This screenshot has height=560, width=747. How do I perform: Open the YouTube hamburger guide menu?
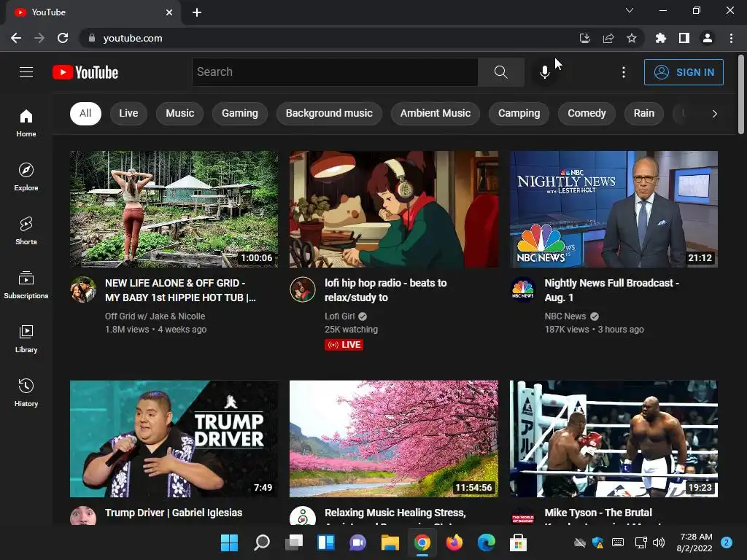tap(26, 72)
